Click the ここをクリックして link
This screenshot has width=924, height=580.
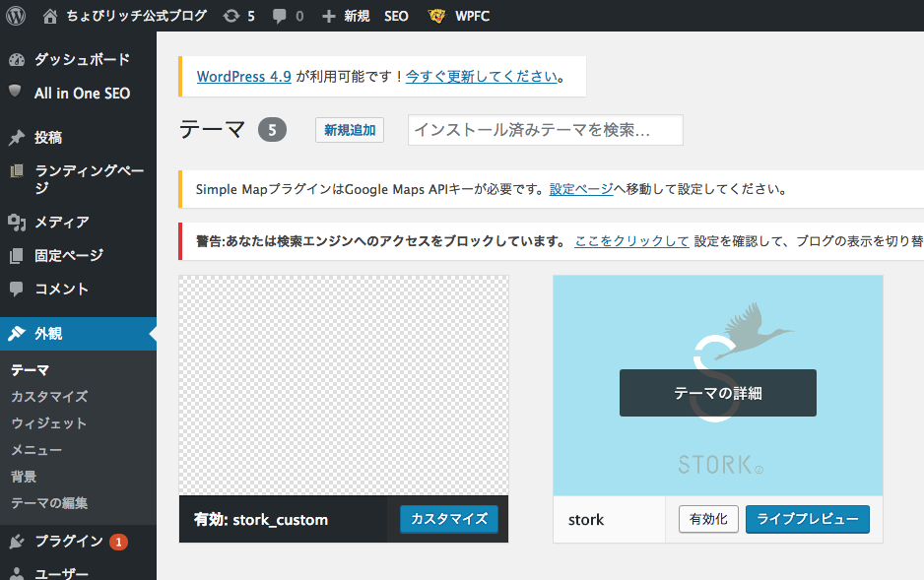coord(631,241)
